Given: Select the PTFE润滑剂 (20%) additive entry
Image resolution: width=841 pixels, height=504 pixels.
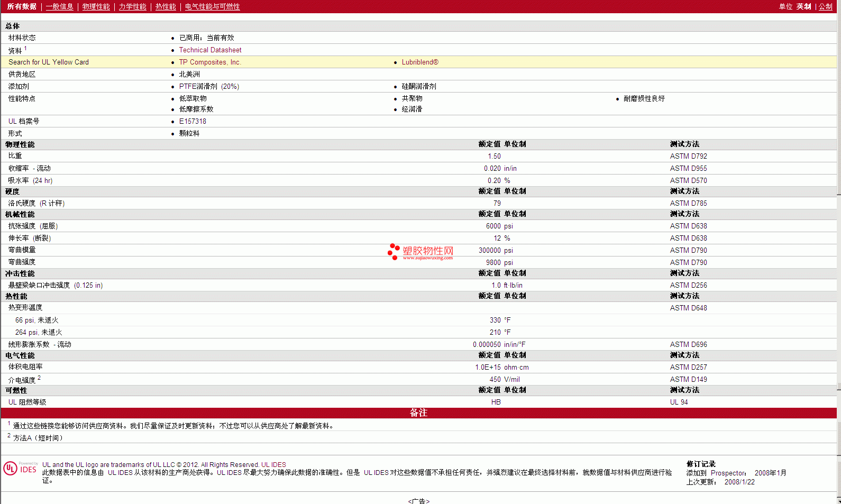Looking at the screenshot, I should click(209, 87).
